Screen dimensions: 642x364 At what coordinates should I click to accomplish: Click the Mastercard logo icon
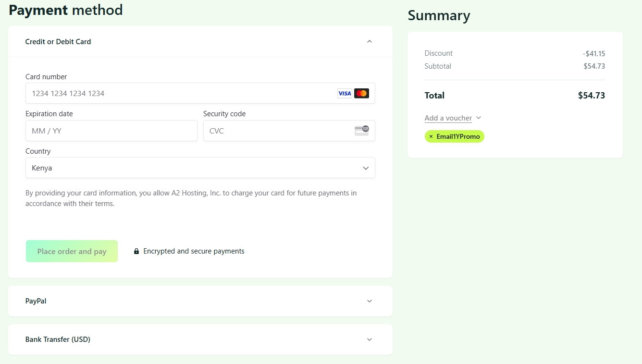[x=361, y=94]
